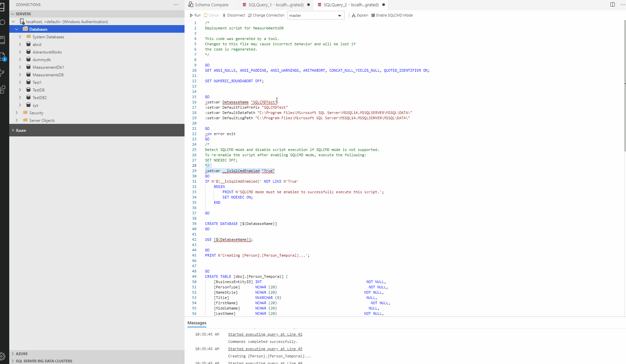This screenshot has width=626, height=364.
Task: Open the Source Control view showing 2 changes
Action: (x=3, y=56)
